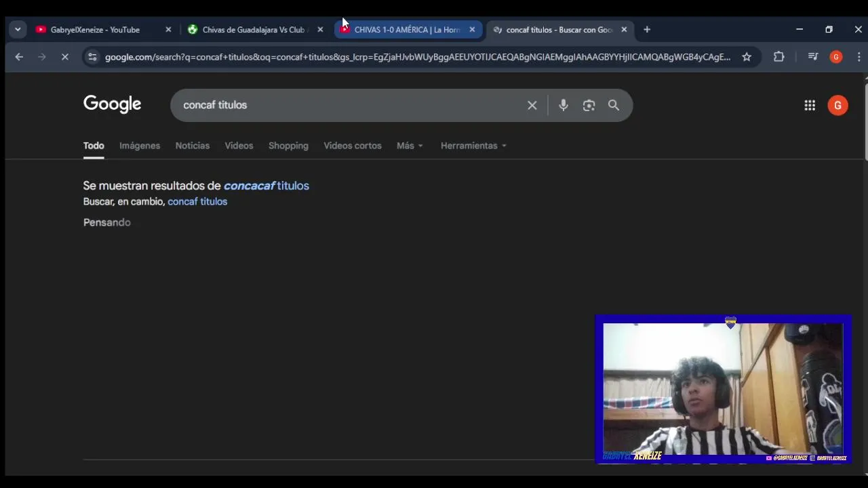Restore down the Chrome window
This screenshot has width=868, height=488.
[x=829, y=30]
